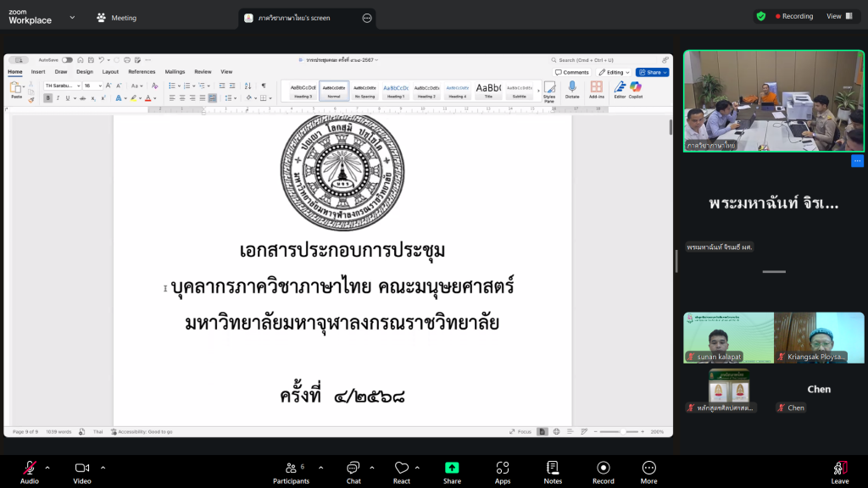This screenshot has width=868, height=488.
Task: Click the Zoom encryption shield icon
Action: (x=761, y=17)
